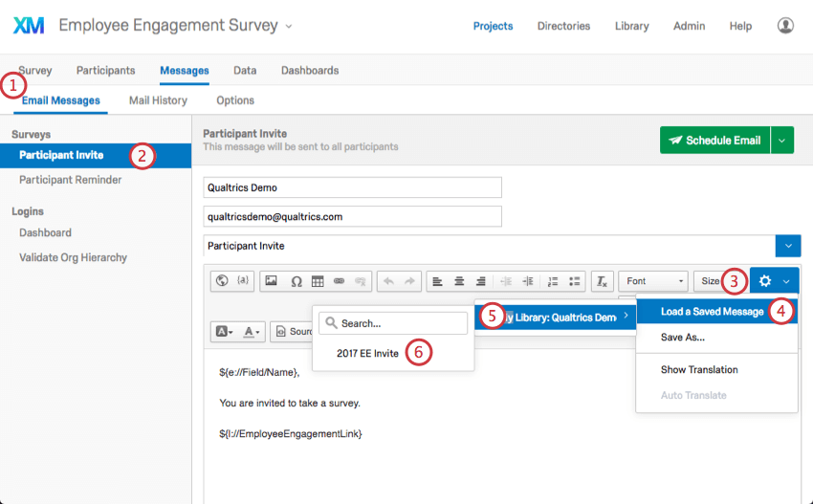This screenshot has width=813, height=504.
Task: Click the insert table icon
Action: (x=318, y=281)
